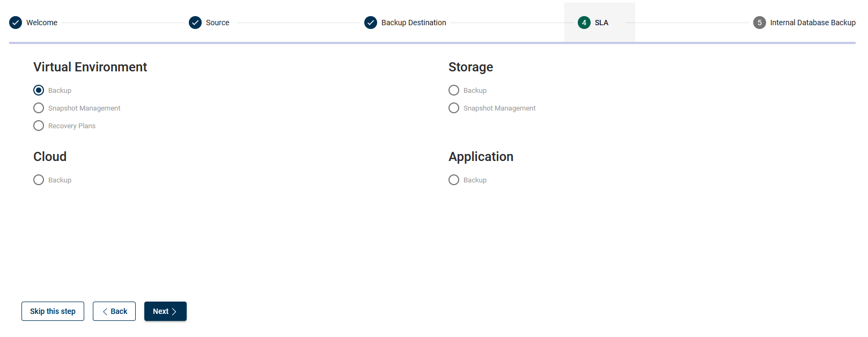Go to the Welcome wizard step

click(x=42, y=23)
